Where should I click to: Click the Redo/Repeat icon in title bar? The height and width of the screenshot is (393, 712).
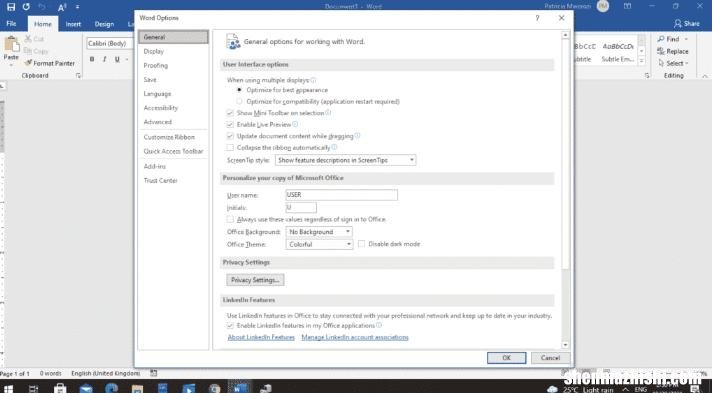coord(26,7)
